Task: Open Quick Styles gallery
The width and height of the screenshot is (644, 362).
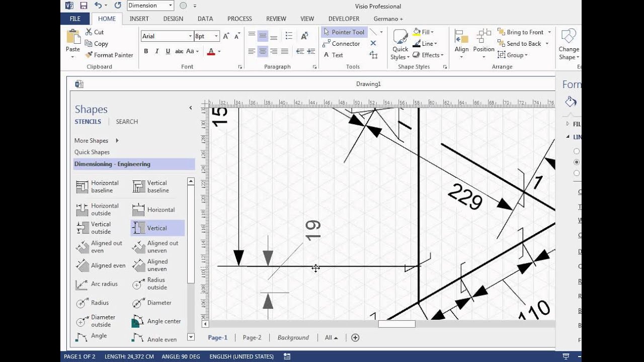Action: [400, 44]
